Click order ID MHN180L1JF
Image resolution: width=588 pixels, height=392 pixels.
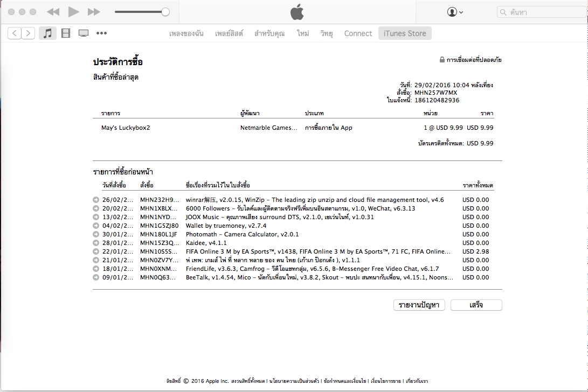tap(158, 234)
